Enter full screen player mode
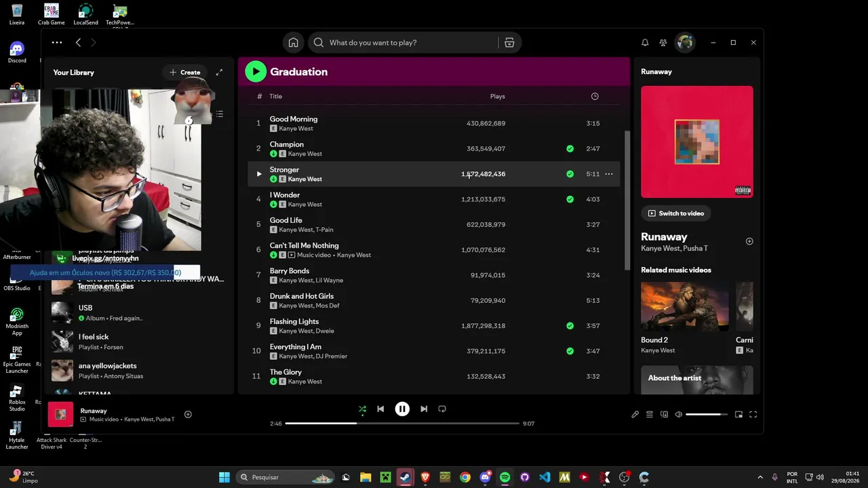Screen dimensions: 868x488 pyautogui.click(x=753, y=415)
